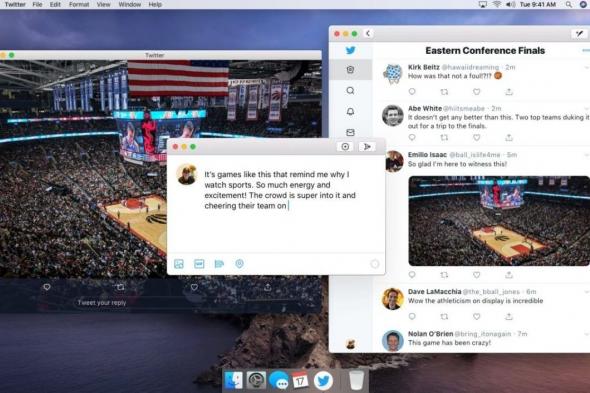590x393 pixels.
Task: Click the share icon in the photo viewer window
Action: pos(268,287)
